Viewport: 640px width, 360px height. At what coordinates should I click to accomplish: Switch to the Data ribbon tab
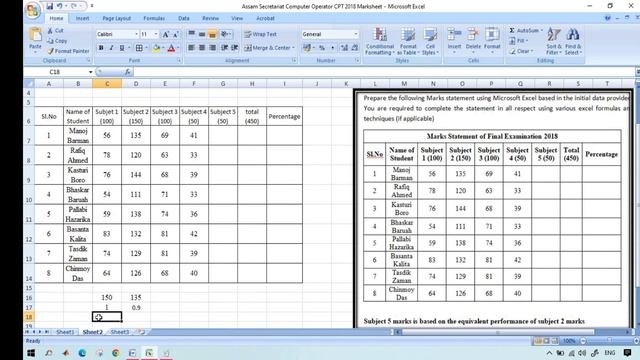pos(184,18)
